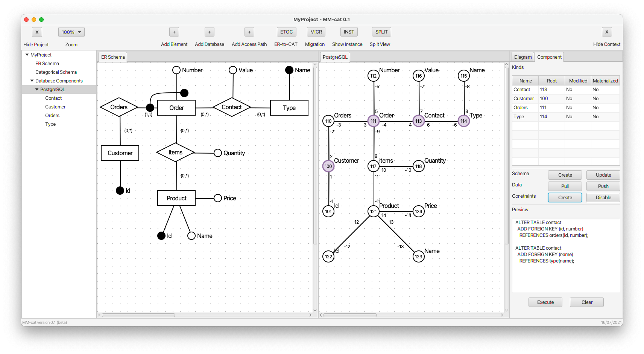Select the Order entity in ER diagram
The image size is (644, 354).
176,108
